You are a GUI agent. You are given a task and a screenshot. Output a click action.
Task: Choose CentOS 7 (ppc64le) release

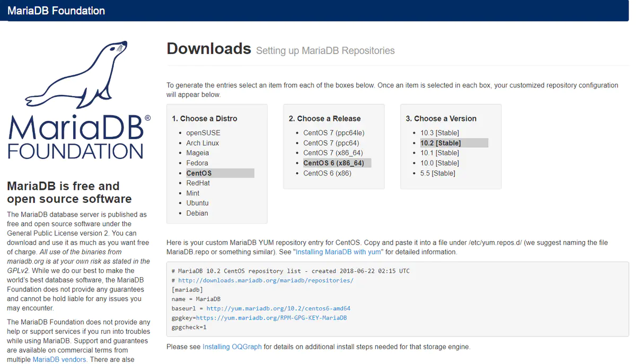click(334, 133)
